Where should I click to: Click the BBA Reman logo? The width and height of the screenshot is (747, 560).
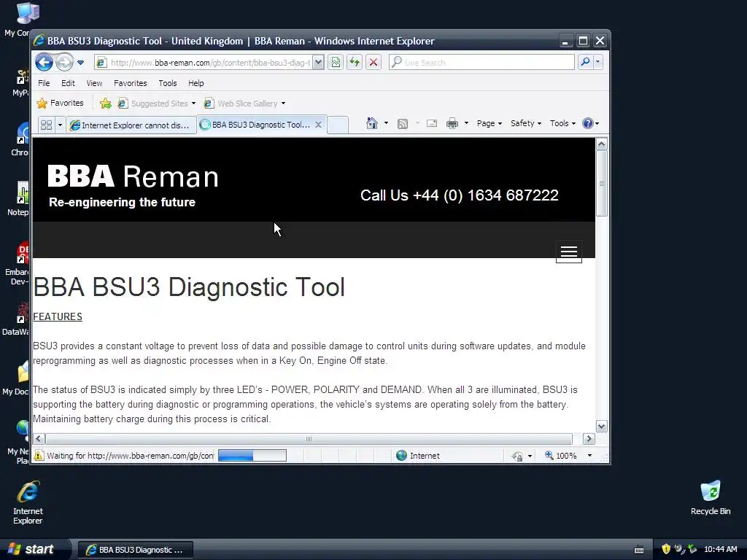tap(133, 186)
